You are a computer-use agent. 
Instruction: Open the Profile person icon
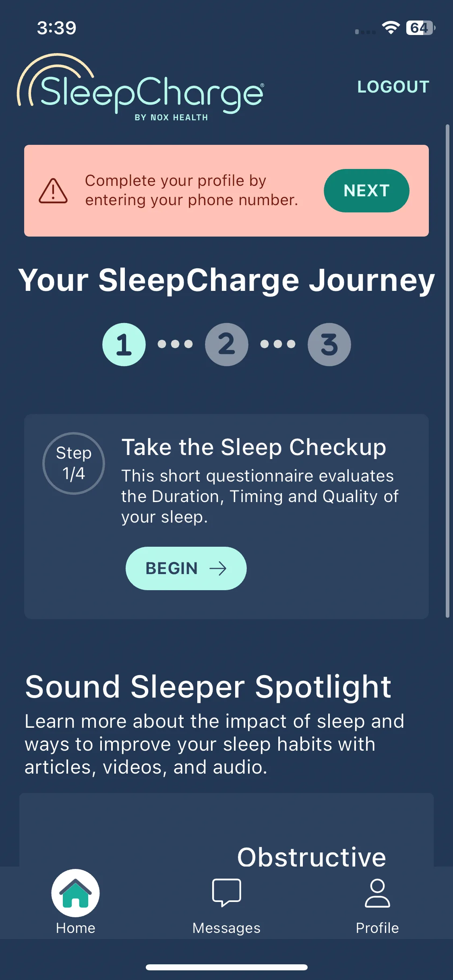377,893
